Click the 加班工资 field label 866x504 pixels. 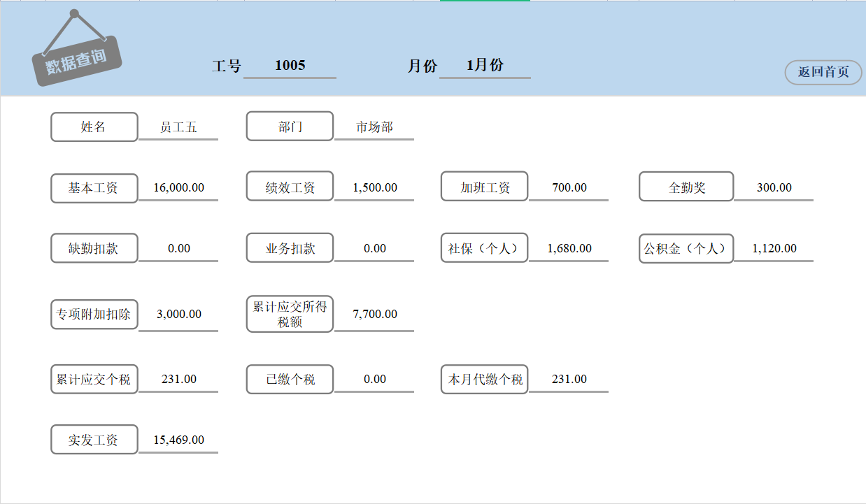coord(484,187)
